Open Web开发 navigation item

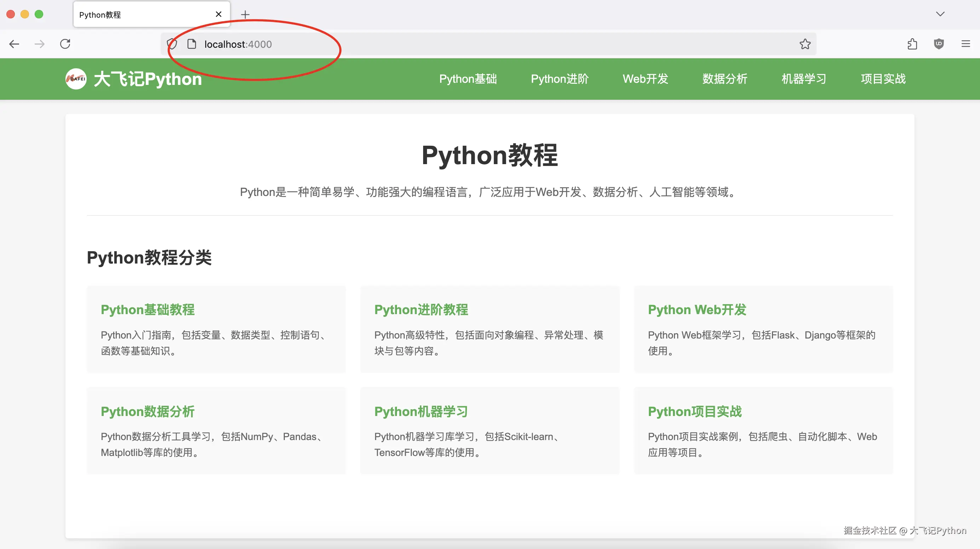coord(645,79)
